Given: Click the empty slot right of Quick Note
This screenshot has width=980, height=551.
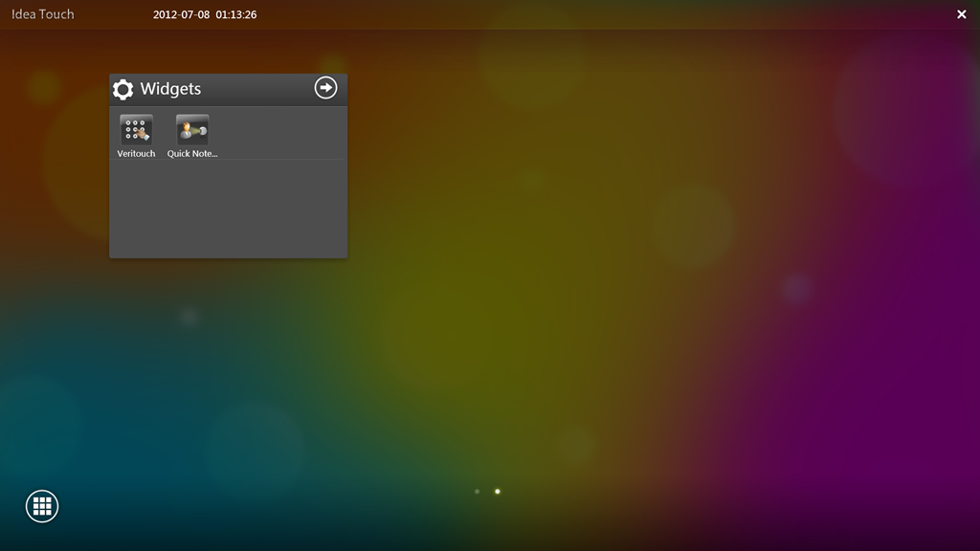Looking at the screenshot, I should tap(249, 132).
